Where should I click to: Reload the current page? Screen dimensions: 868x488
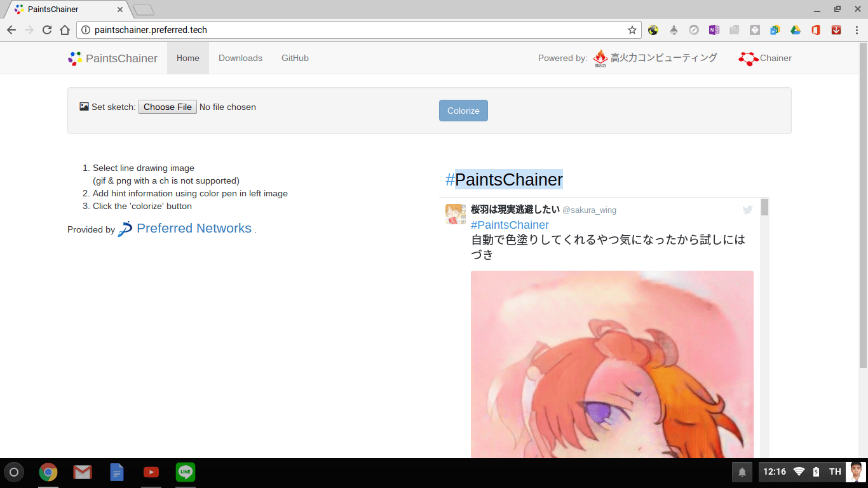[47, 30]
